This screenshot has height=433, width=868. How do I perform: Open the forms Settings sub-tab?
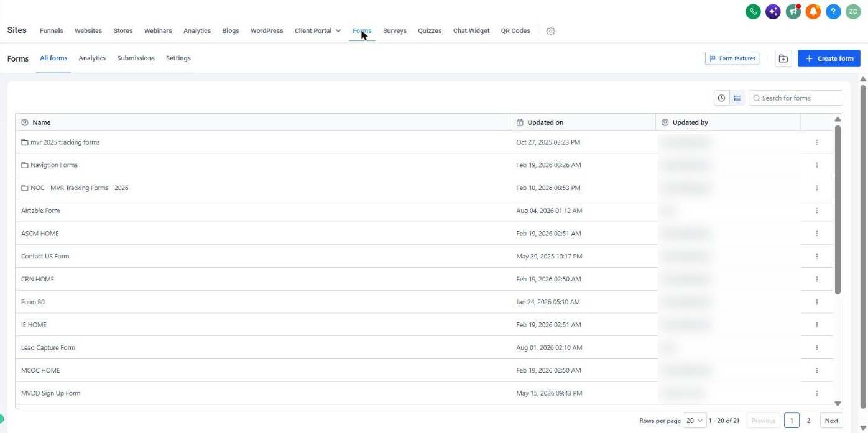pyautogui.click(x=178, y=58)
